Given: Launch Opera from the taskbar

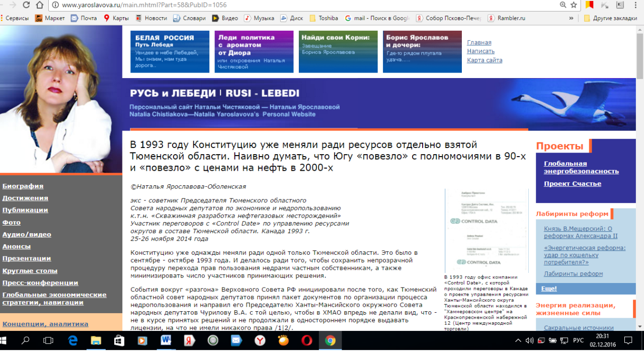Looking at the screenshot, I should click(306, 341).
